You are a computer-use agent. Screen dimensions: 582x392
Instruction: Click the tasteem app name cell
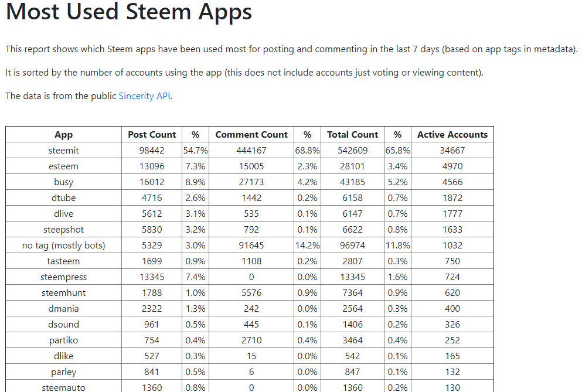(x=63, y=261)
